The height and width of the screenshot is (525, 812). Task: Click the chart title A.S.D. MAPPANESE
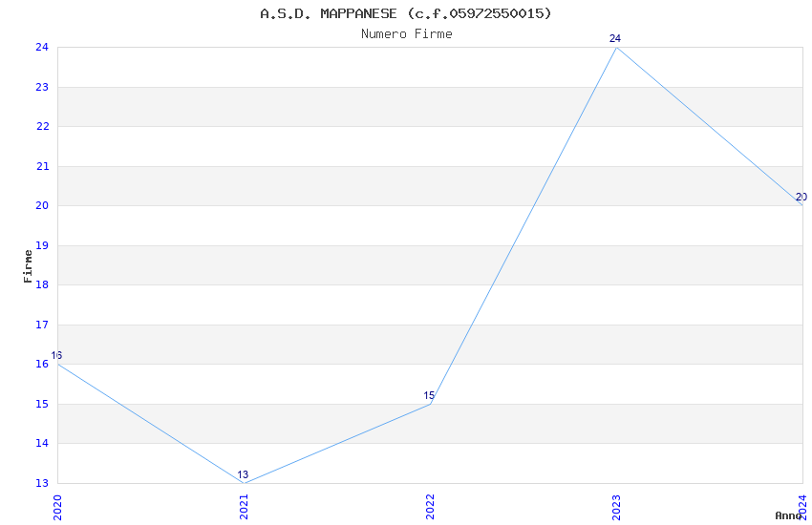point(406,13)
